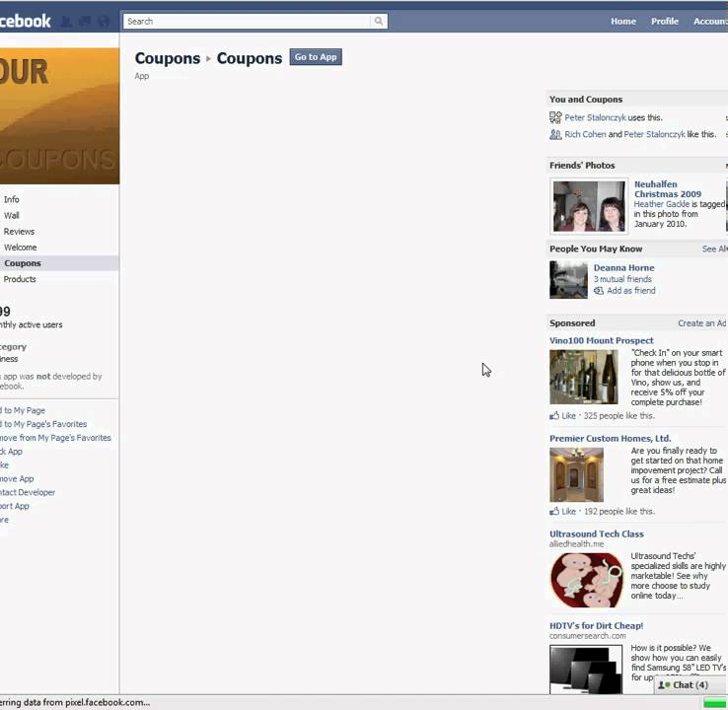Viewport: 728px width, 710px height.
Task: Select Reviews in left sidebar
Action: click(x=19, y=232)
